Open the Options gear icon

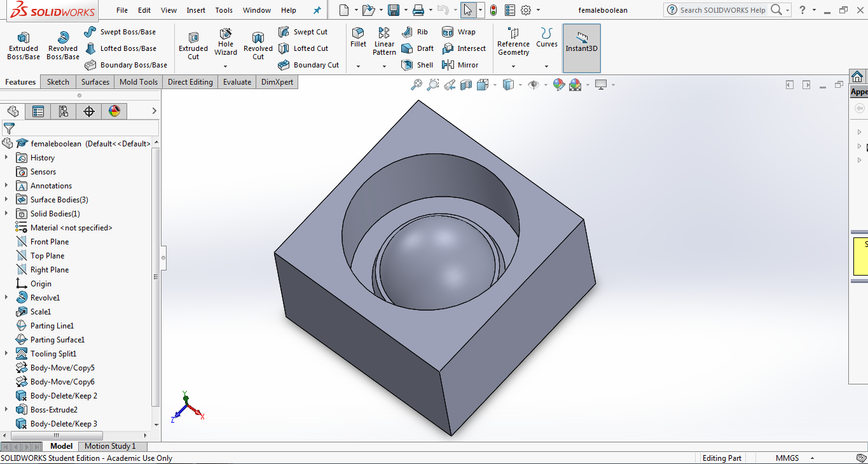(526, 10)
